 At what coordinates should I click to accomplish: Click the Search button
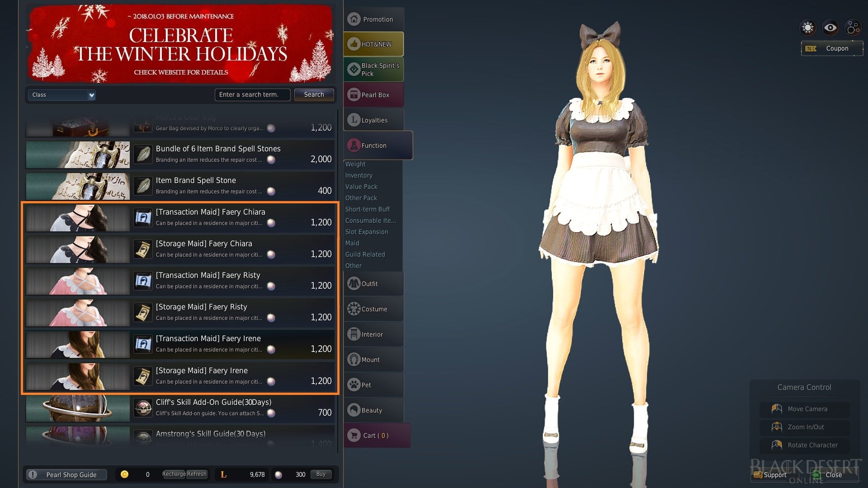point(314,94)
